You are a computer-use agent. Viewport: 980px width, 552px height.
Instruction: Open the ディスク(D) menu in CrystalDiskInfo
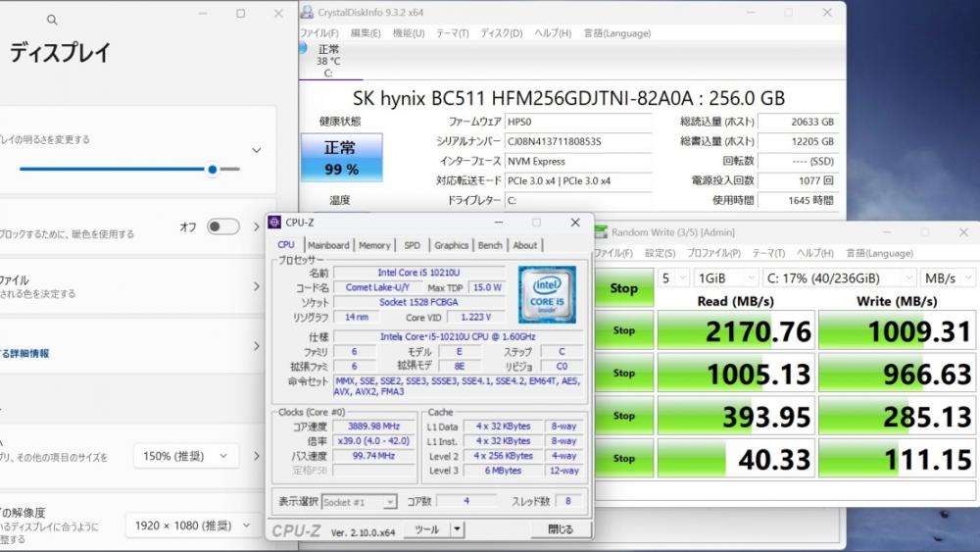click(502, 33)
